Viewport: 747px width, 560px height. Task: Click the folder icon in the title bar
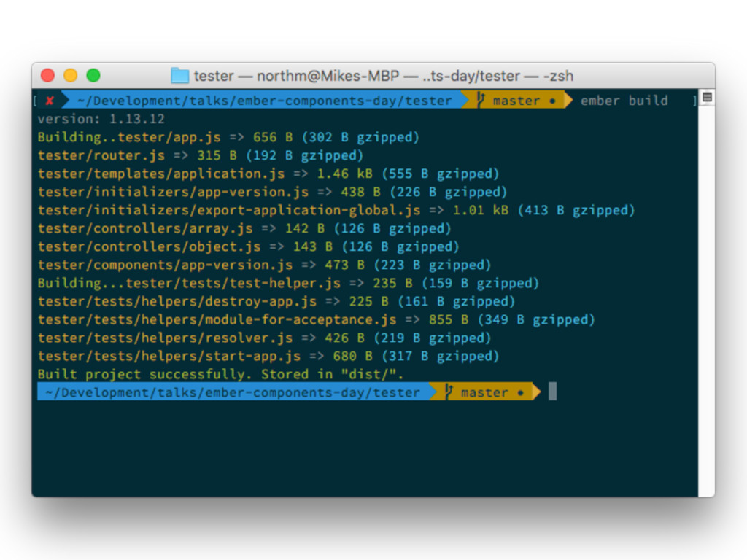[179, 76]
